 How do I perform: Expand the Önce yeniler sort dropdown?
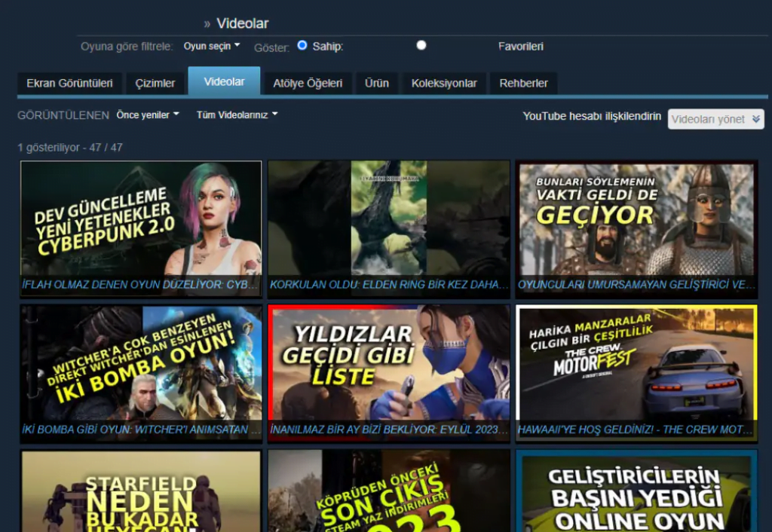point(148,115)
